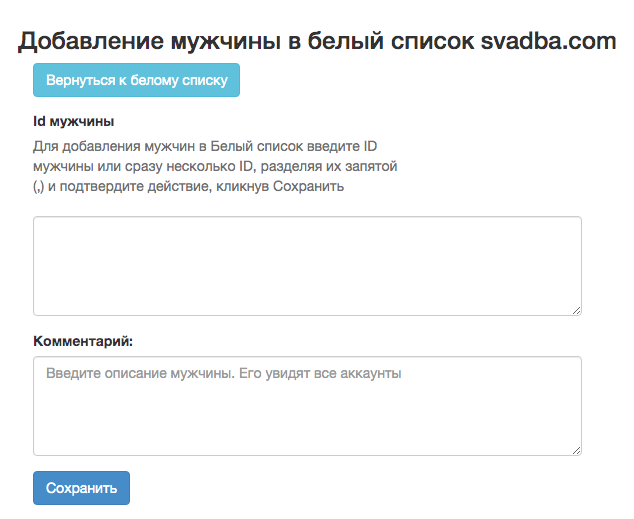The height and width of the screenshot is (519, 634).
Task: Click the word Добавление in the title
Action: click(x=91, y=41)
